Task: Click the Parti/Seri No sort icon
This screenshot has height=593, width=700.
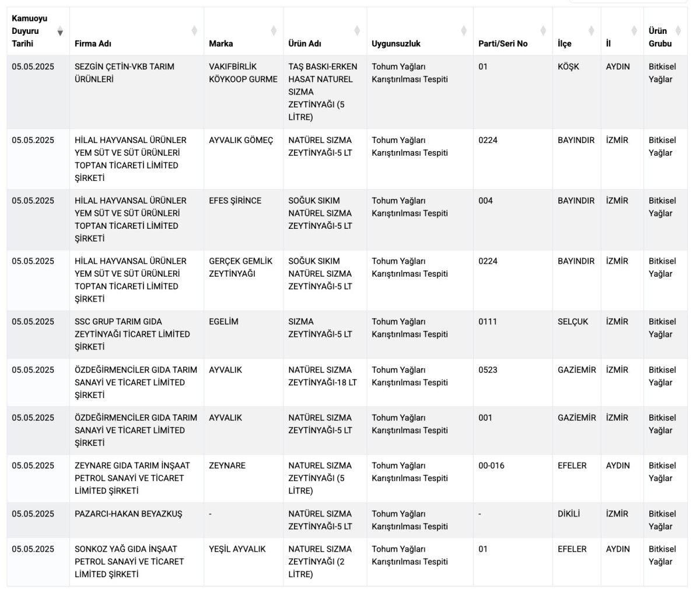Action: click(543, 31)
